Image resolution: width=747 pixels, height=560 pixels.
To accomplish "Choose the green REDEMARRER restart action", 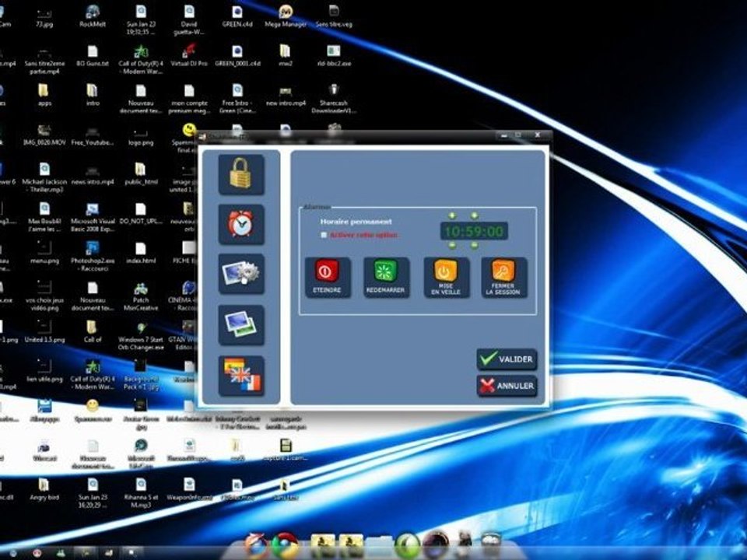I will (386, 278).
